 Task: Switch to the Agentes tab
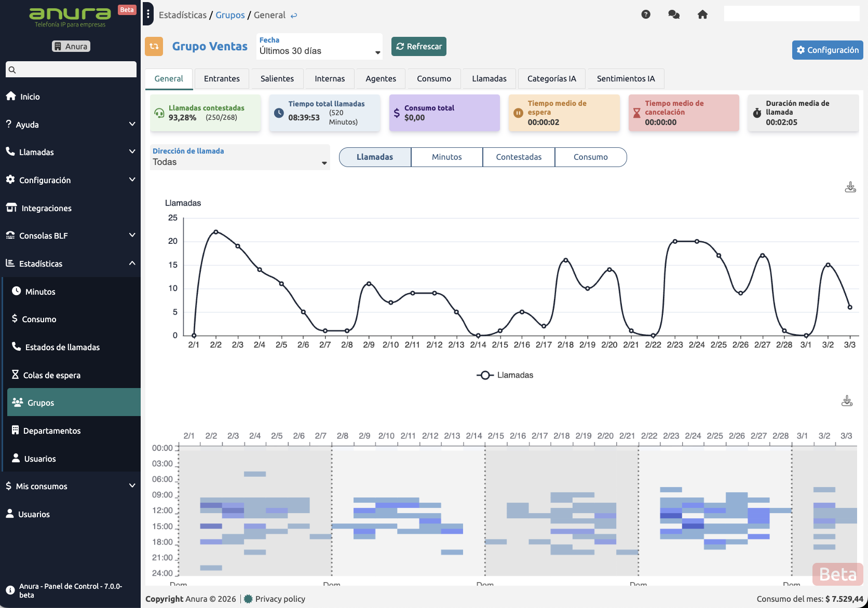381,79
